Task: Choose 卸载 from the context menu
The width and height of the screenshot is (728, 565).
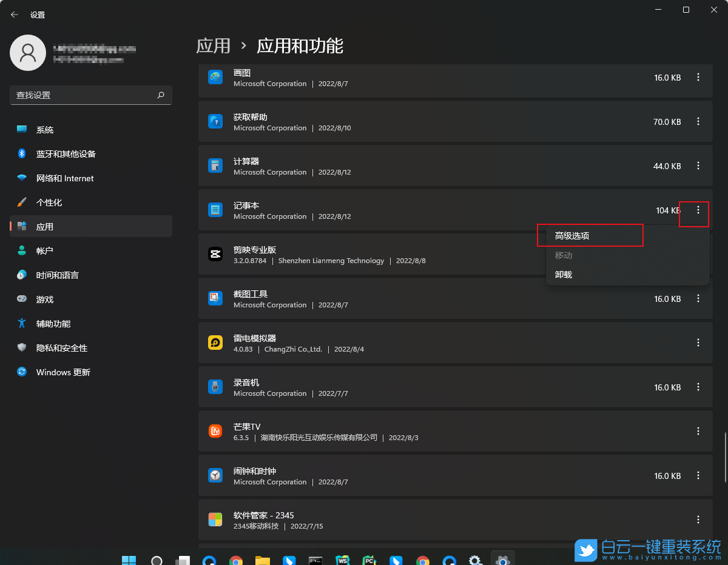Action: pos(563,274)
